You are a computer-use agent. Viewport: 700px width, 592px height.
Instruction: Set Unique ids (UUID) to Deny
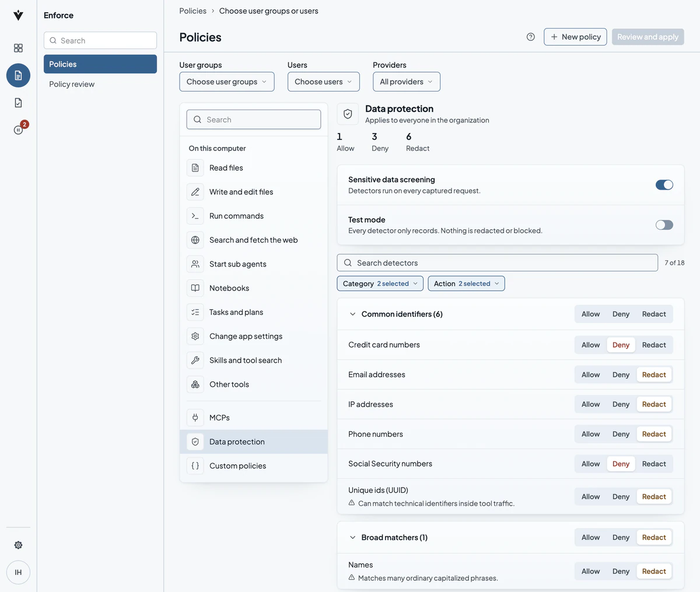point(621,496)
